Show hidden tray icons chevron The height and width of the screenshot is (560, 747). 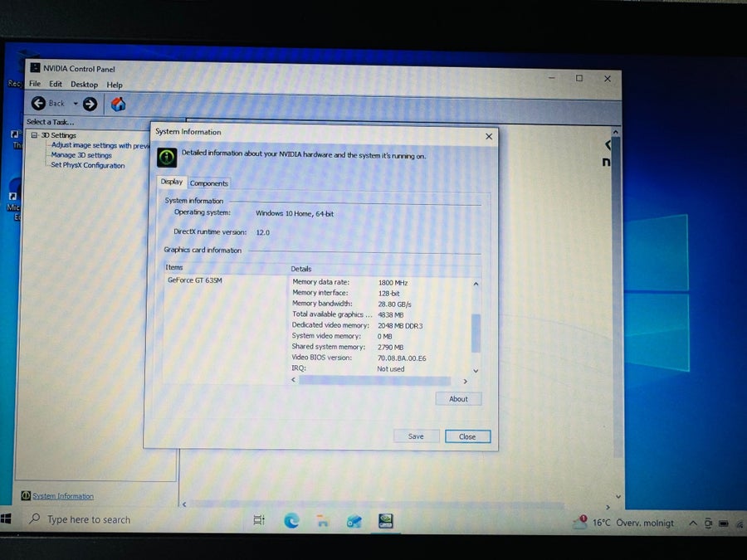coord(693,523)
